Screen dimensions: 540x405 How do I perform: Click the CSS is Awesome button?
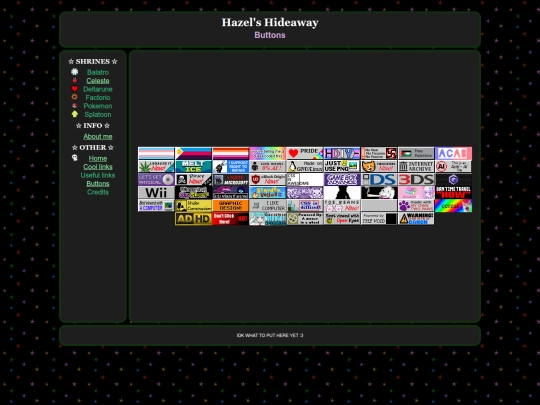[x=305, y=179]
